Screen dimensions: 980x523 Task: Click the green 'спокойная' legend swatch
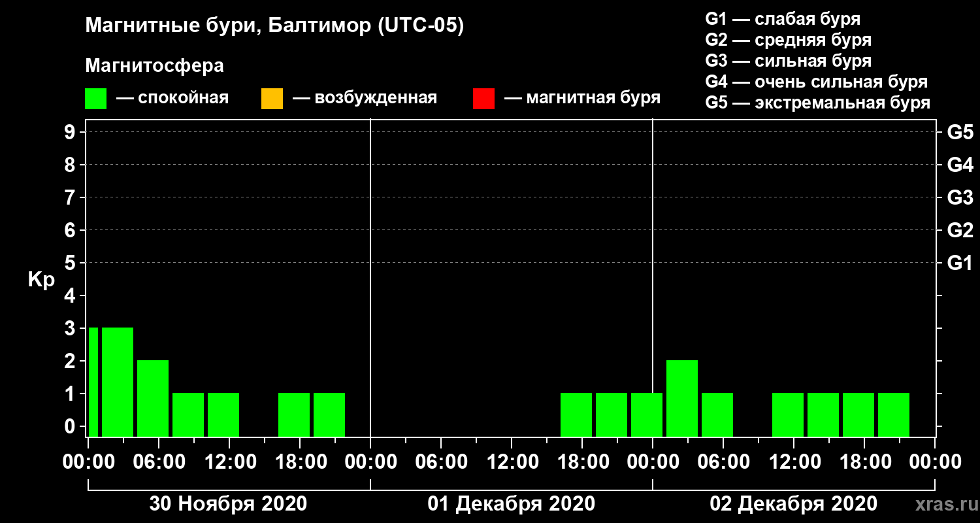pyautogui.click(x=96, y=99)
